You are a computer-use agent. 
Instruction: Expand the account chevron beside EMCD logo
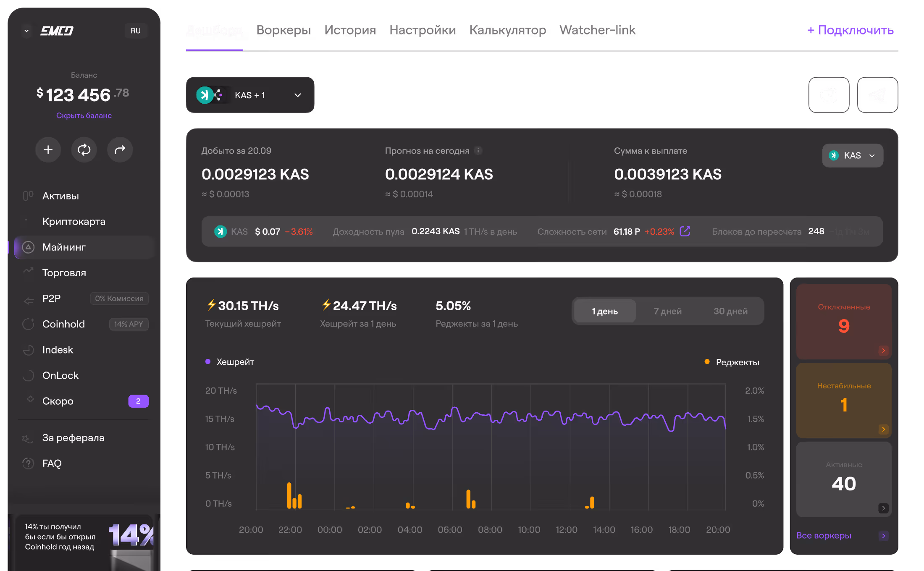26,31
